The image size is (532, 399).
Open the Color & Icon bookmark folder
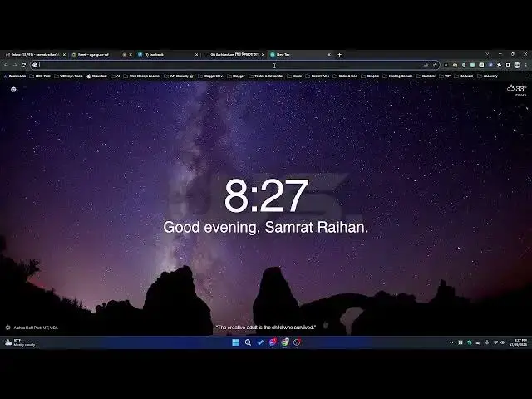[345, 76]
